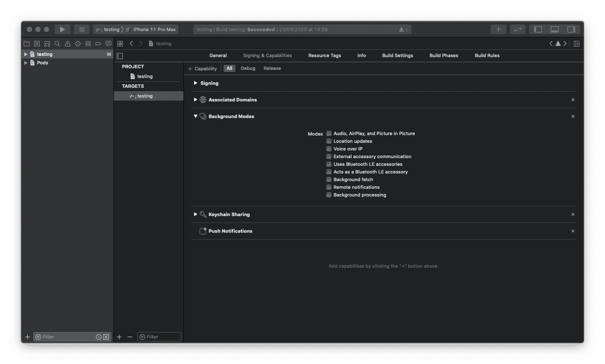The height and width of the screenshot is (364, 605).
Task: Check the Voice over IP mode
Action: [x=329, y=149]
